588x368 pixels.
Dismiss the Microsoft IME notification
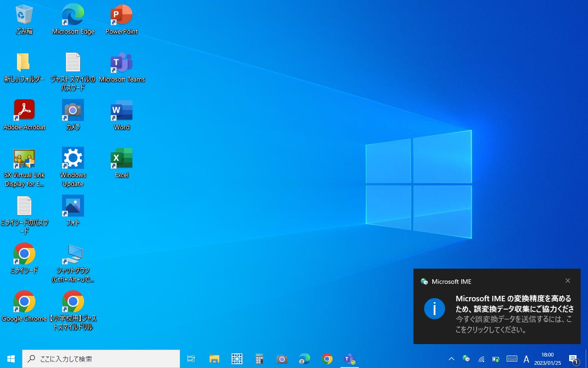point(568,281)
